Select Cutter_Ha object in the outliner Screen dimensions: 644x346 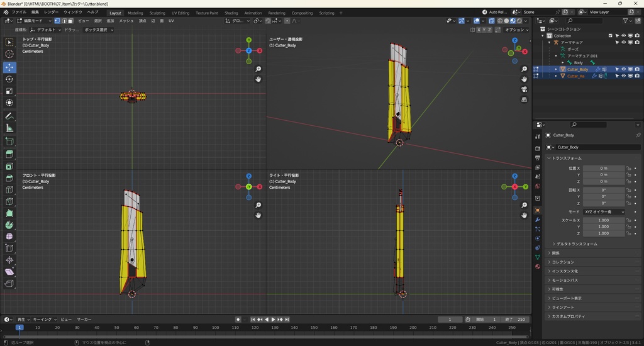click(x=576, y=76)
